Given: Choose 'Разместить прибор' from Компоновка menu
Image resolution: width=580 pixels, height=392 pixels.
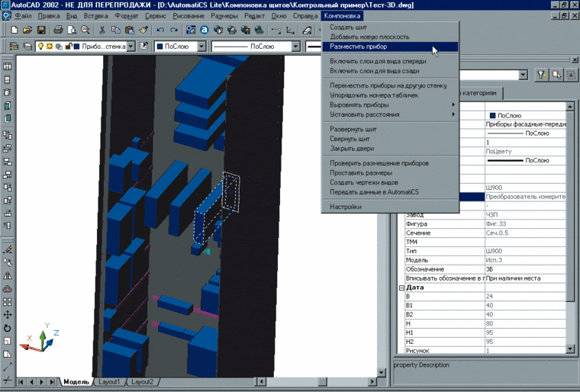Looking at the screenshot, I should point(390,47).
